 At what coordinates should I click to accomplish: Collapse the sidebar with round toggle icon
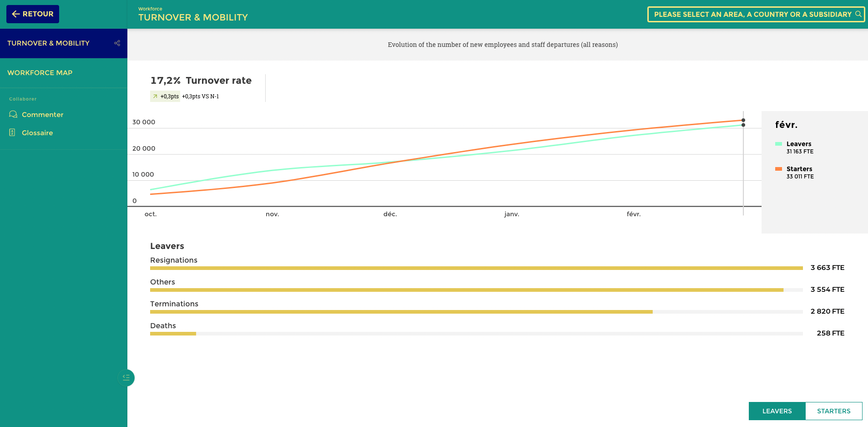[x=126, y=377]
